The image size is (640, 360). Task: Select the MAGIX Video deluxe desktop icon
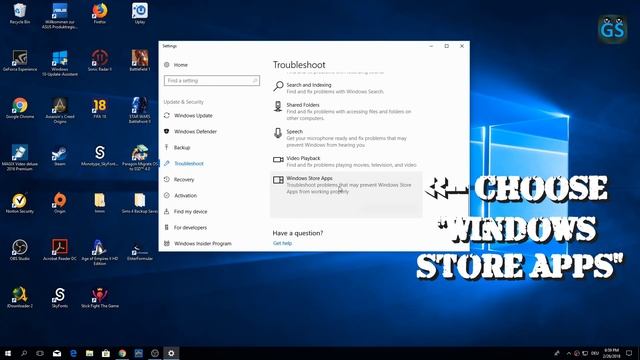tap(20, 157)
